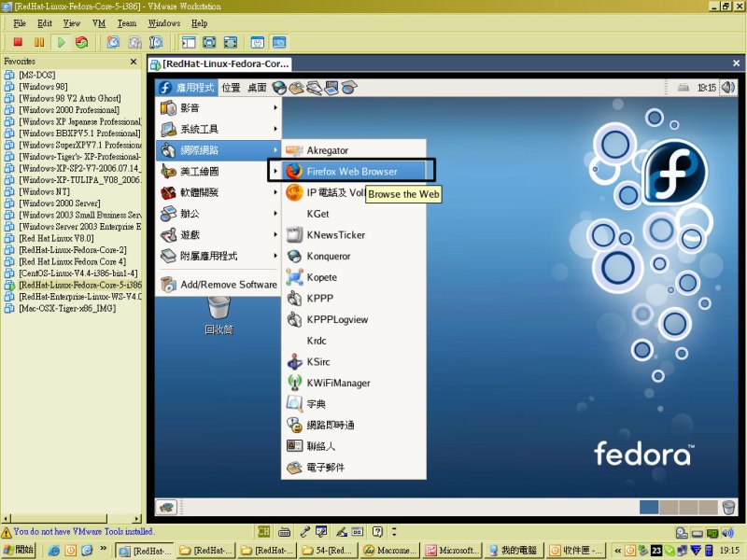Launch KSirc chat client
The image size is (747, 560).
(x=354, y=362)
